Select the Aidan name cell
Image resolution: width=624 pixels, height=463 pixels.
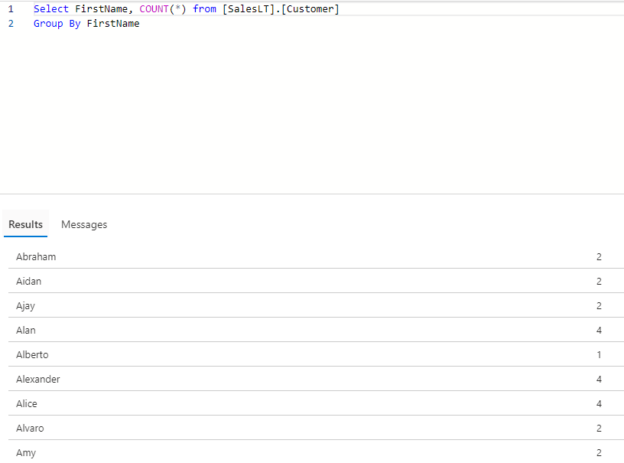(x=29, y=281)
